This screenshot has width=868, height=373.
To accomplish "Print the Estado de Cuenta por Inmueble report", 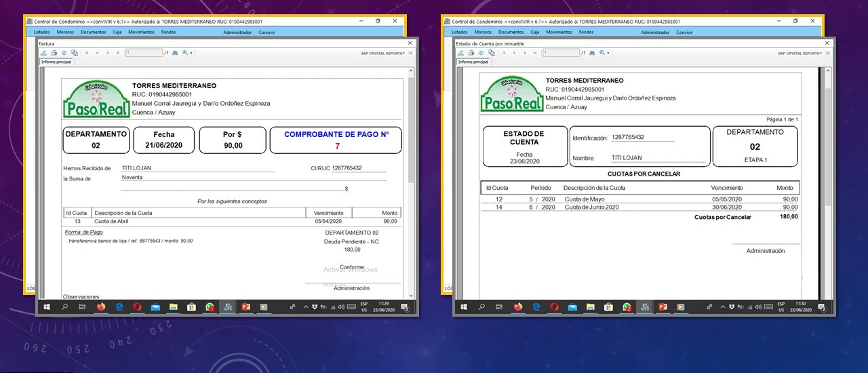I will 471,53.
